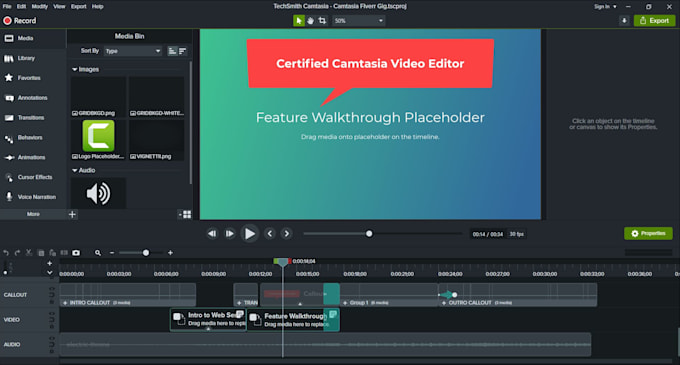Viewport: 680px width, 365px height.
Task: Click the timeline zoom magnifier icon
Action: (x=98, y=253)
